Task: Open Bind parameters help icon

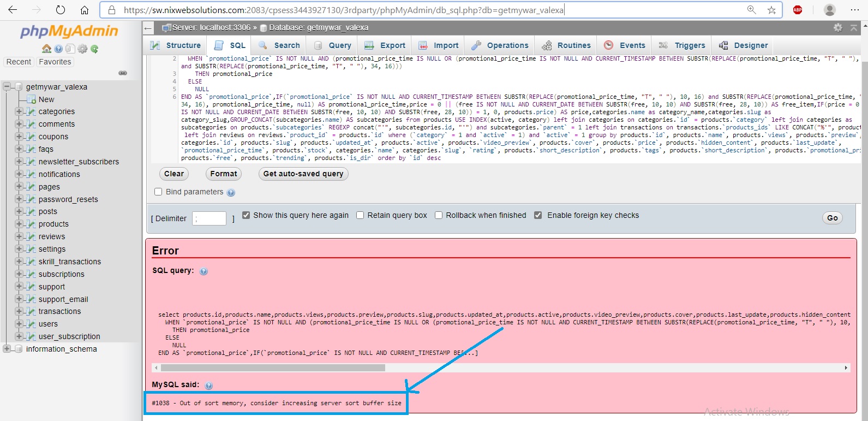Action: click(231, 192)
